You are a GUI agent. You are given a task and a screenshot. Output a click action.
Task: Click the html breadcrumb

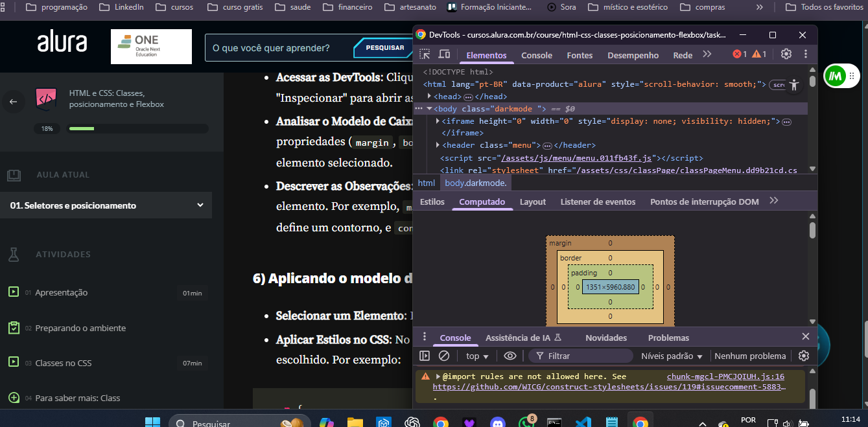(x=426, y=183)
